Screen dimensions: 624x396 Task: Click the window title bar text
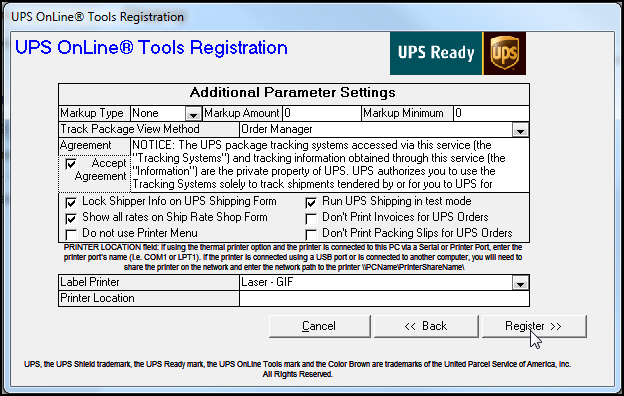(98, 17)
